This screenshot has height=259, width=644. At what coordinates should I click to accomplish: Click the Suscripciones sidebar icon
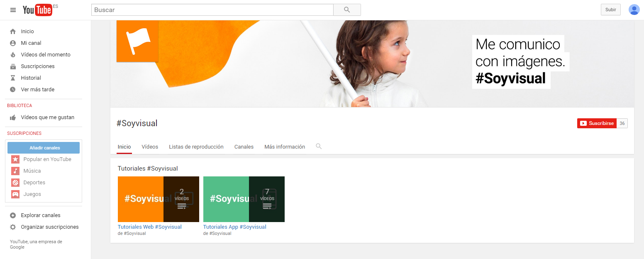[x=13, y=66]
